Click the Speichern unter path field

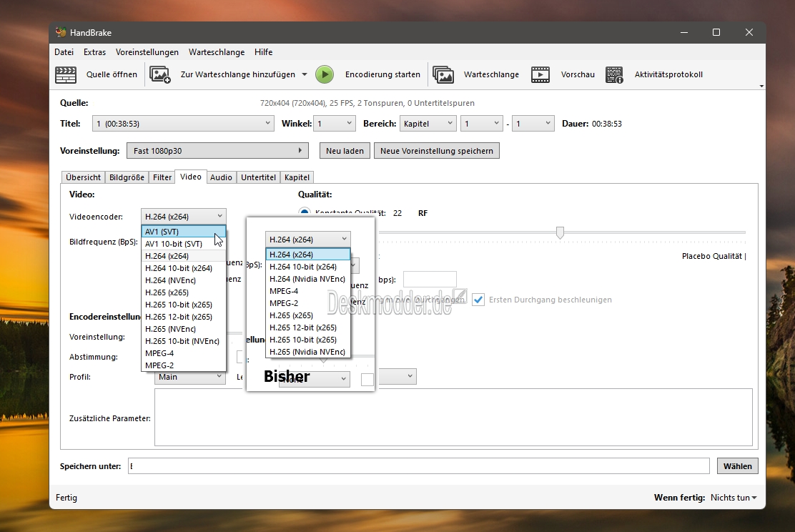click(x=419, y=466)
